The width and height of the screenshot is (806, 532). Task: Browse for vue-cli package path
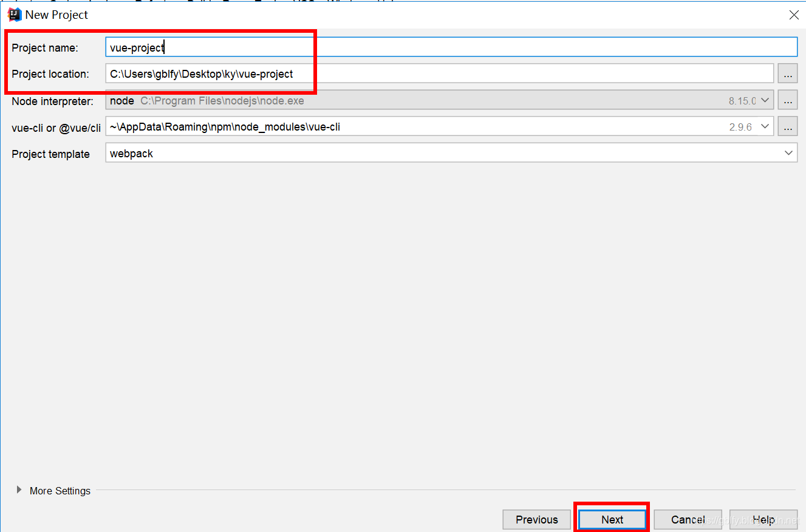point(788,127)
